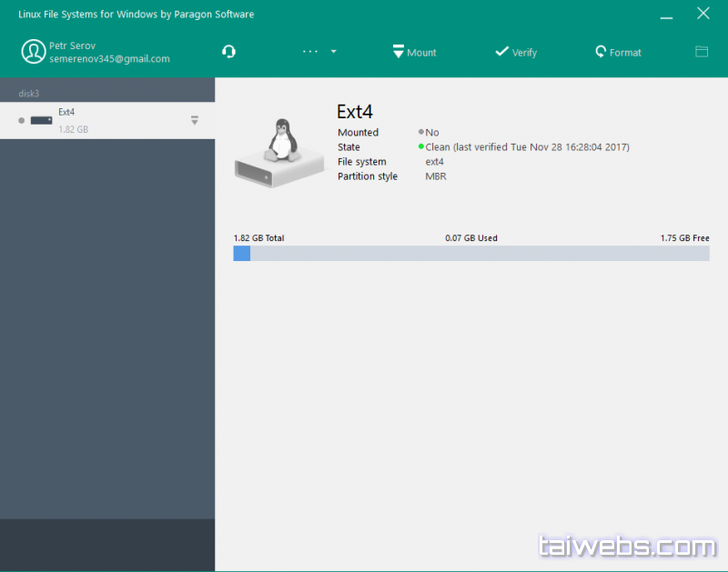
Task: Click the green Clean state indicator
Action: tap(421, 147)
